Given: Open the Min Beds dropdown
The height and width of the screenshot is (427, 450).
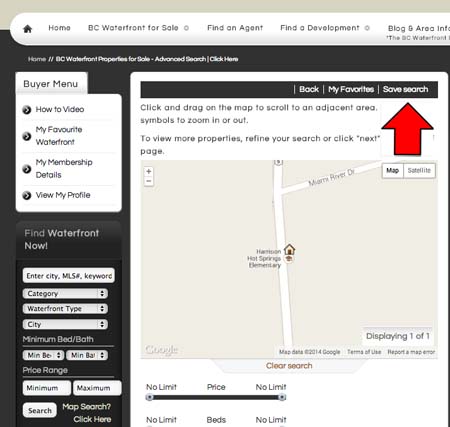Looking at the screenshot, I should point(43,355).
